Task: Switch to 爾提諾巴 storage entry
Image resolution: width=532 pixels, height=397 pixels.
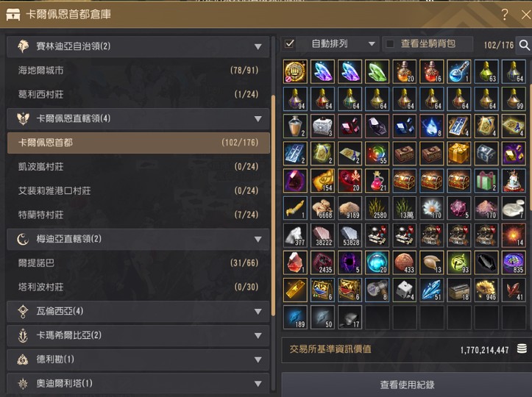Action: [138, 262]
